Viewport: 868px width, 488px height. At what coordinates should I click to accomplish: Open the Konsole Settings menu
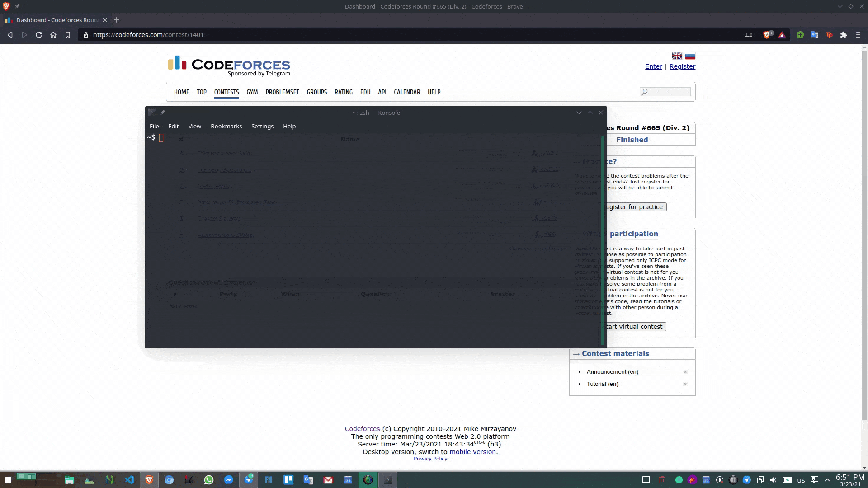[x=262, y=127]
